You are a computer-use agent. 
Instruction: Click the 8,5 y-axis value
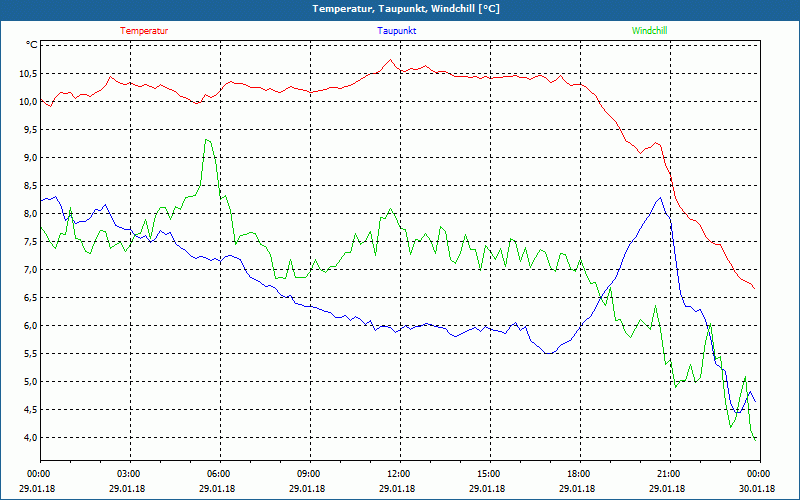tap(31, 186)
